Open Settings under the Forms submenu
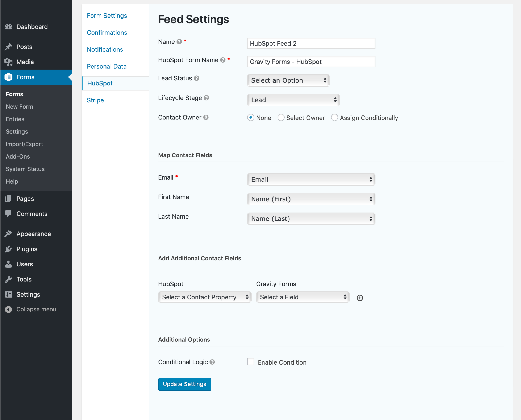Viewport: 521px width, 420px height. pos(17,132)
